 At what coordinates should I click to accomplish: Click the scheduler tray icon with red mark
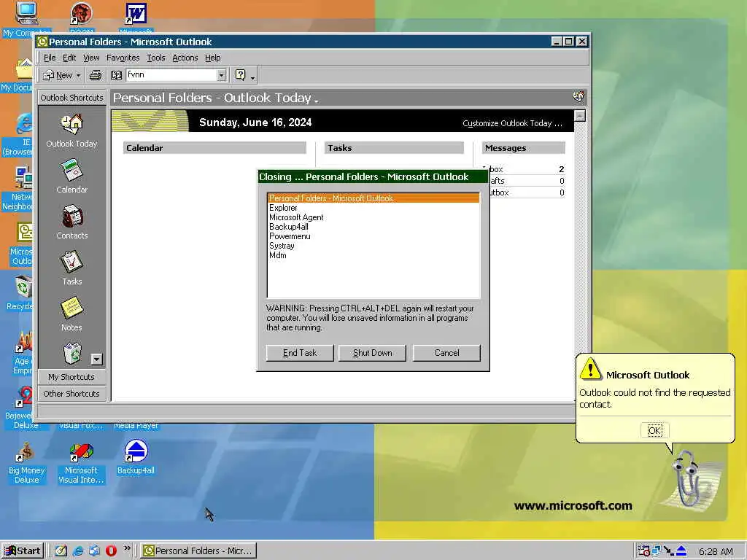click(644, 551)
